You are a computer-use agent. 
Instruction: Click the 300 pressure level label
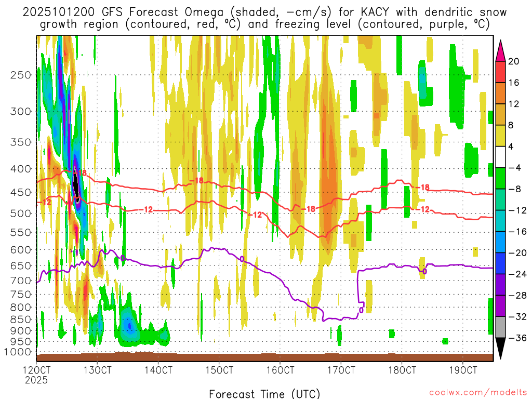tap(21, 111)
